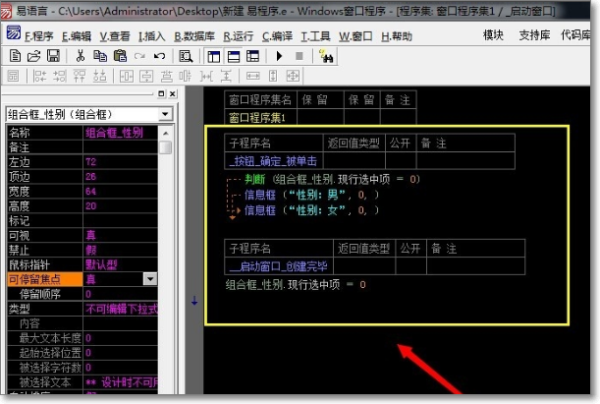Open the F.程序 menu

[39, 36]
